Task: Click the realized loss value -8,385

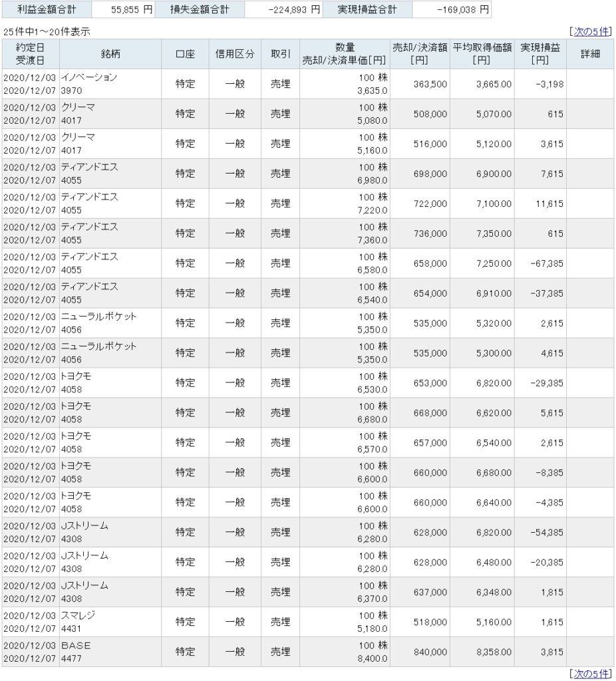Action: (x=549, y=473)
